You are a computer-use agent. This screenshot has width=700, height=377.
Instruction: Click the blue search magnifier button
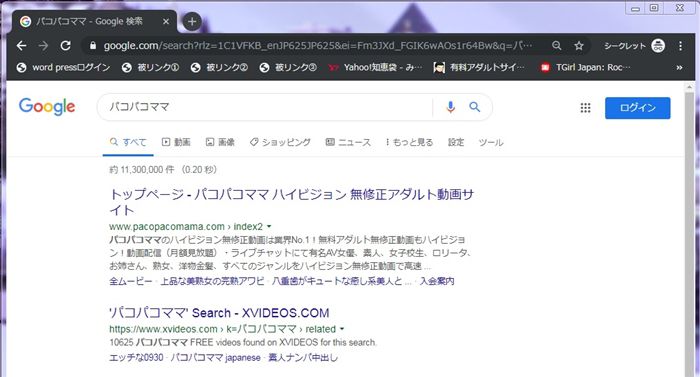coord(475,107)
